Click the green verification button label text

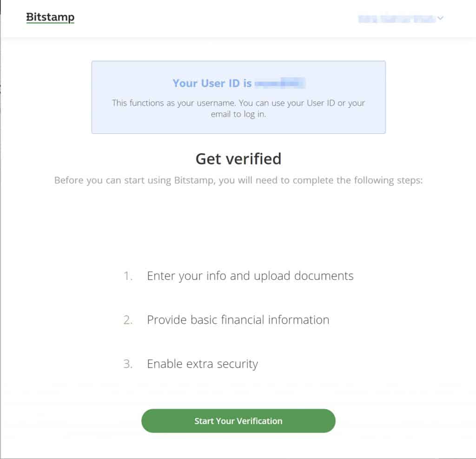[238, 420]
